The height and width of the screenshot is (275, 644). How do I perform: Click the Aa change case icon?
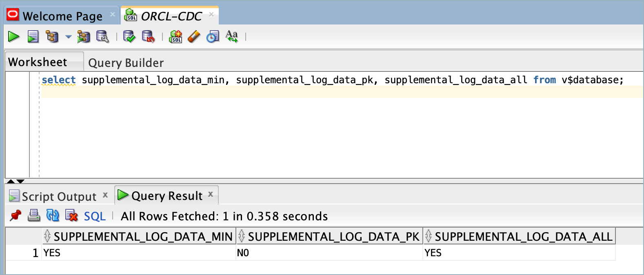click(232, 37)
